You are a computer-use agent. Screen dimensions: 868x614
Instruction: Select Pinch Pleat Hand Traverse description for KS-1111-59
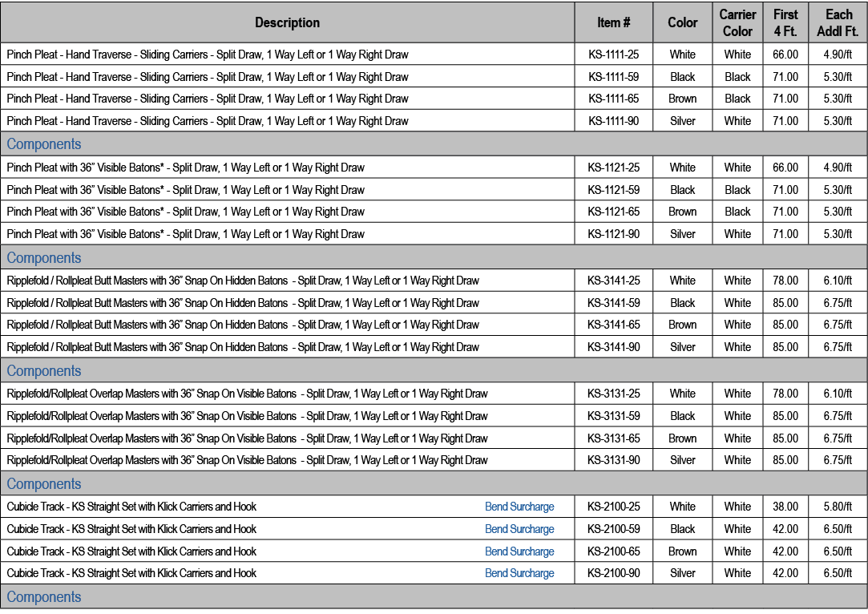click(x=208, y=77)
